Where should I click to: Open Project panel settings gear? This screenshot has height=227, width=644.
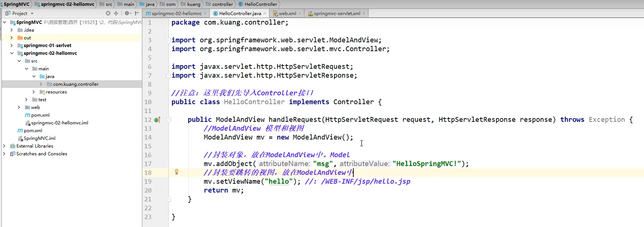pyautogui.click(x=127, y=13)
